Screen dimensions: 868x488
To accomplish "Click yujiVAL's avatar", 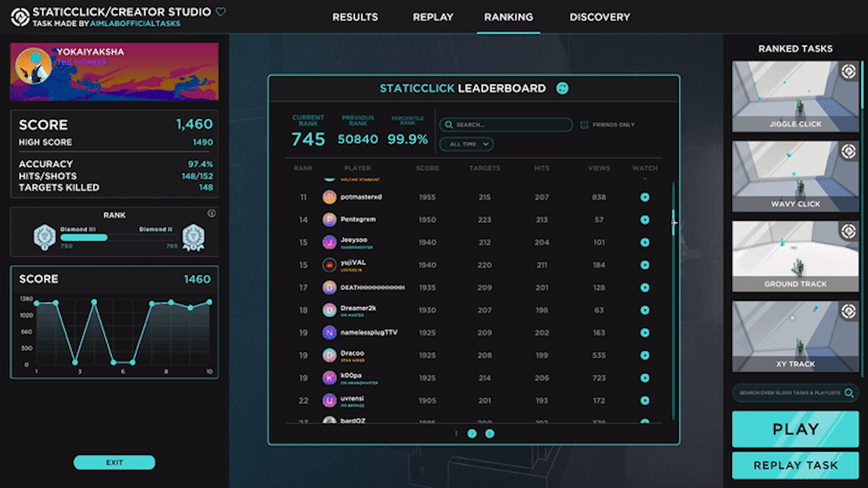I will (330, 265).
